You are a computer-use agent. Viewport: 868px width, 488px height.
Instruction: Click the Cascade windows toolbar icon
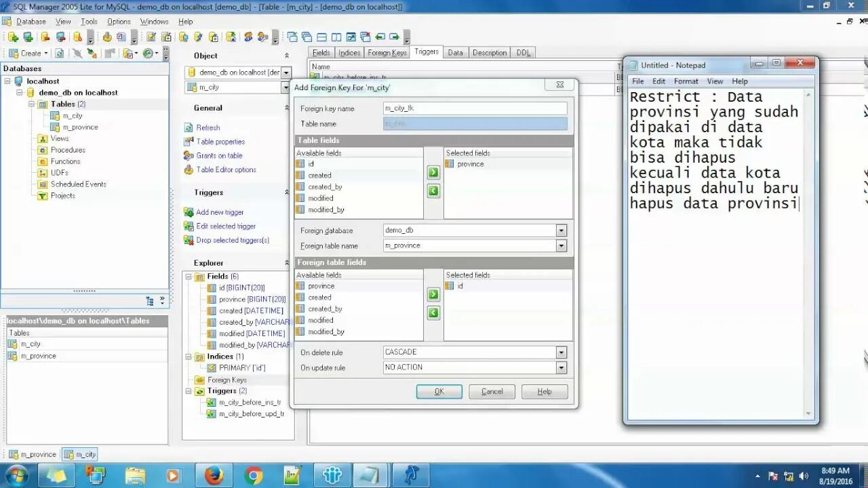pyautogui.click(x=307, y=37)
